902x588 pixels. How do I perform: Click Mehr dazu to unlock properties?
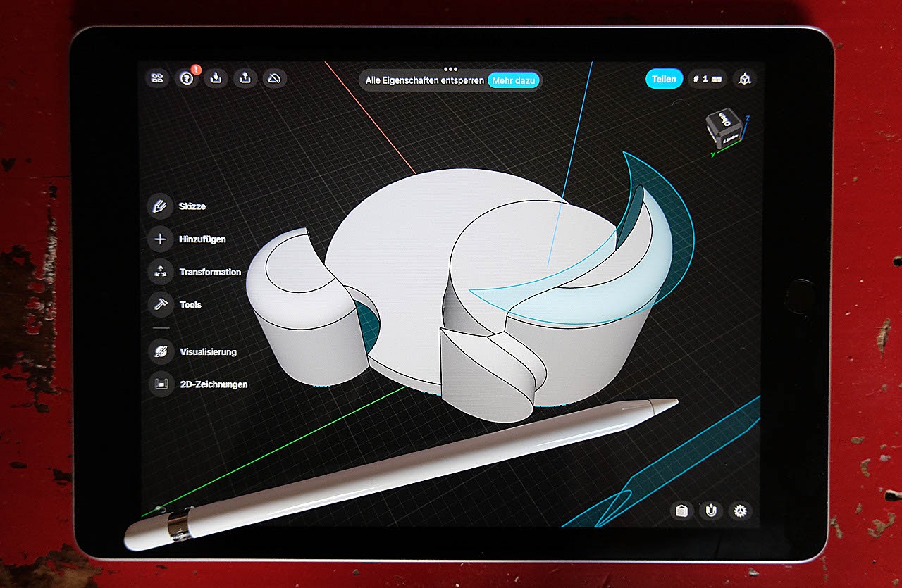point(514,80)
